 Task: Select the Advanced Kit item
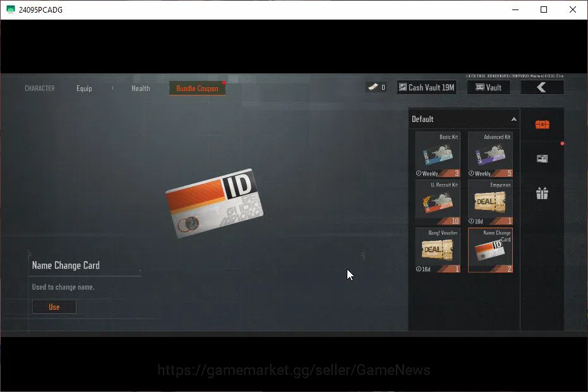point(490,154)
